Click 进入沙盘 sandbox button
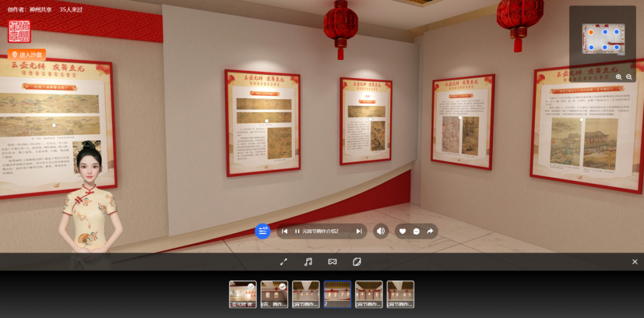The width and height of the screenshot is (644, 318). (27, 55)
